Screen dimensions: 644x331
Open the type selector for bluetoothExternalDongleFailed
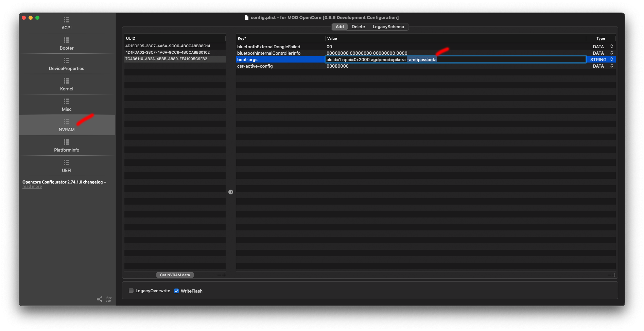point(612,46)
